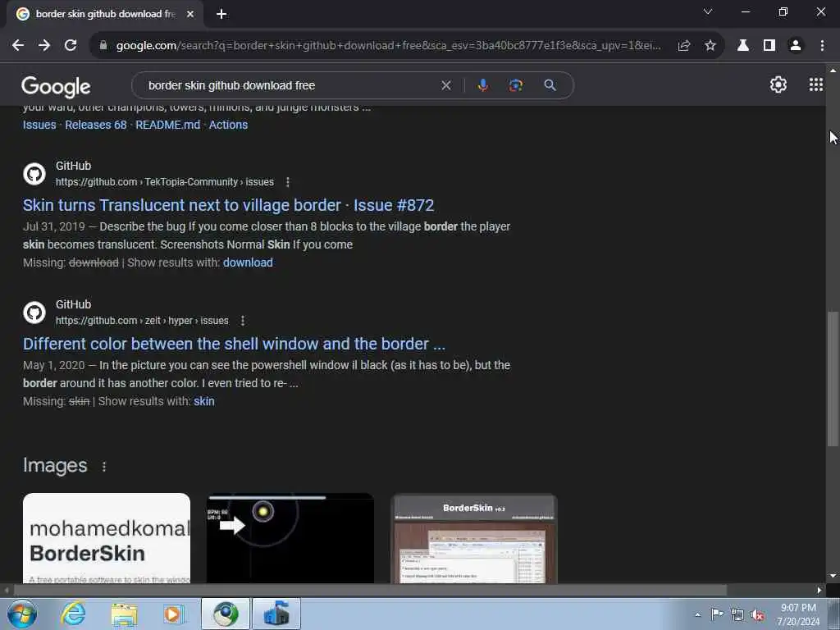This screenshot has height=630, width=840.
Task: Open Images section options menu
Action: 104,467
